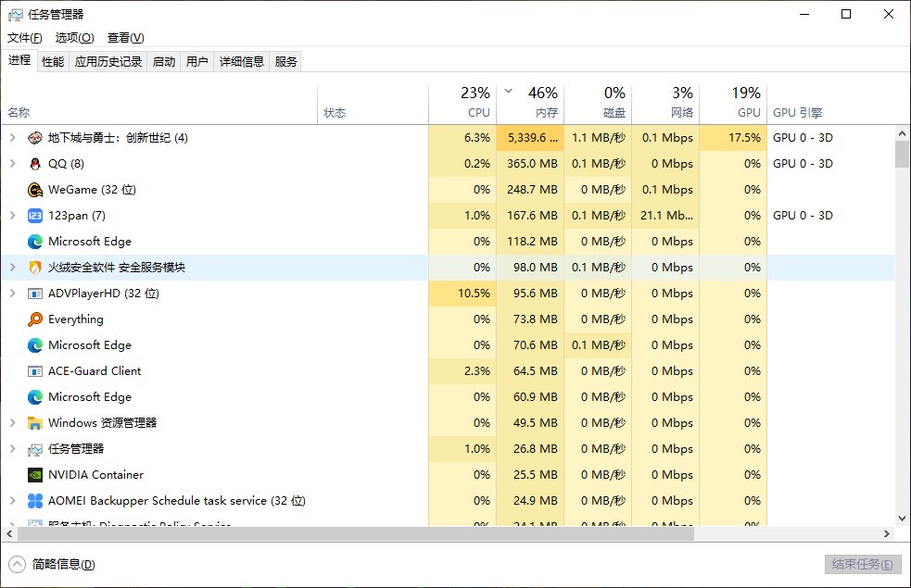
Task: Click the 365.0 MB memory value of QQ
Action: click(530, 164)
